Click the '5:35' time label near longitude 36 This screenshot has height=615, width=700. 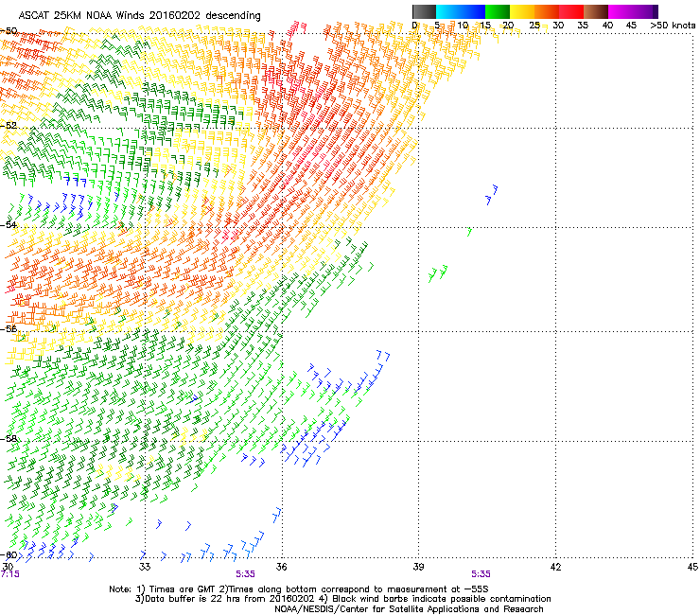[246, 574]
